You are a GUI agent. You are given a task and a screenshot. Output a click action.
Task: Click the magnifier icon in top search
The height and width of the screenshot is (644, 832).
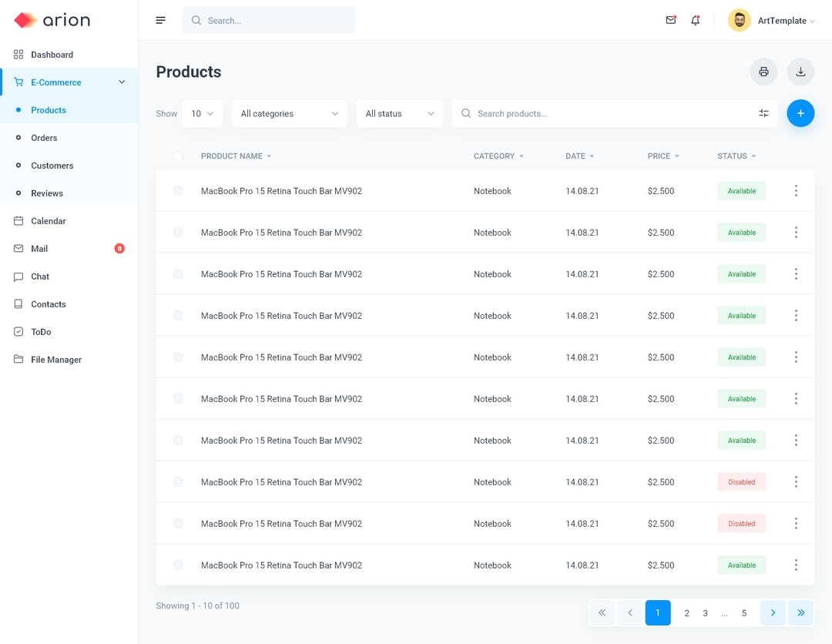tap(196, 20)
